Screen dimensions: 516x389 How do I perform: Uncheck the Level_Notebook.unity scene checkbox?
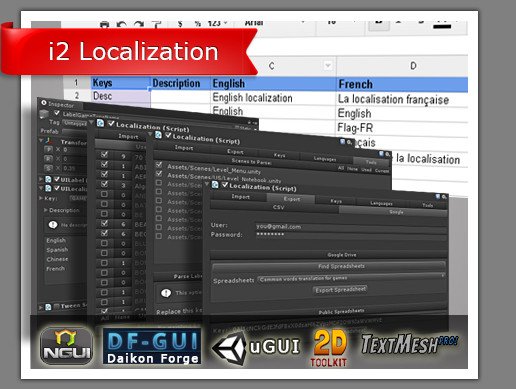pos(159,174)
